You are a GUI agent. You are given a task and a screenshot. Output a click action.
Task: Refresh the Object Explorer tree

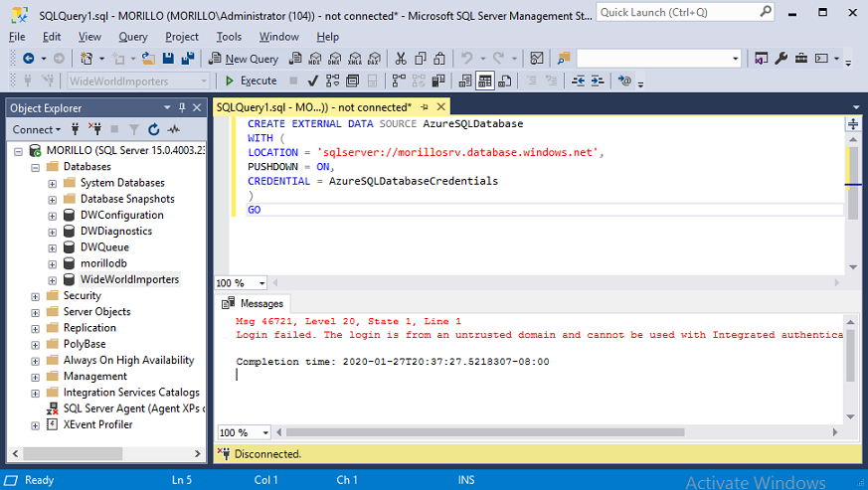click(154, 129)
